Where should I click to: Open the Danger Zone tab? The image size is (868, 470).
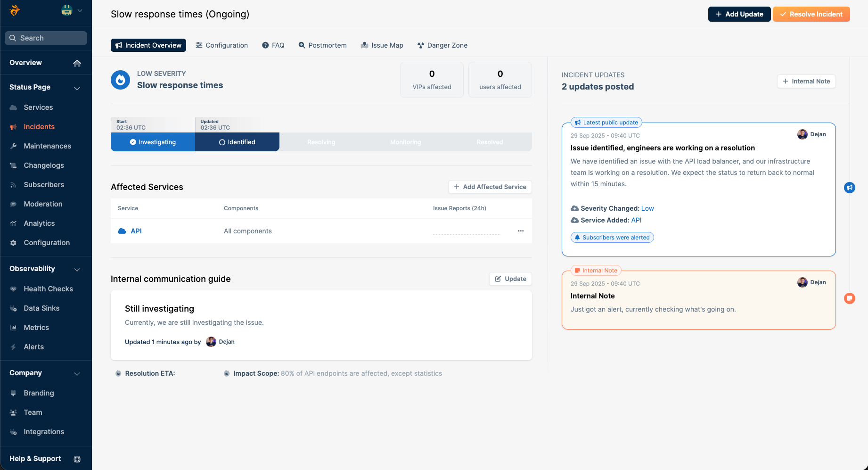point(442,45)
